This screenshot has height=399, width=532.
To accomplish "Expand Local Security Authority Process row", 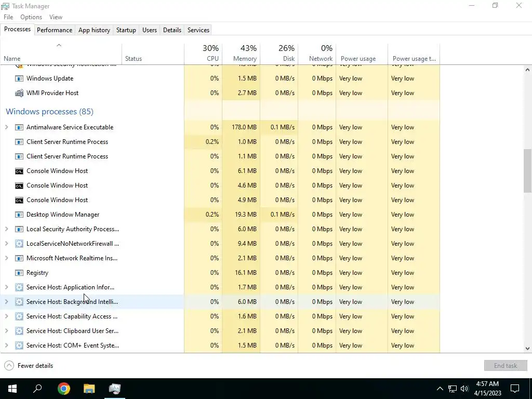I will (x=6, y=229).
